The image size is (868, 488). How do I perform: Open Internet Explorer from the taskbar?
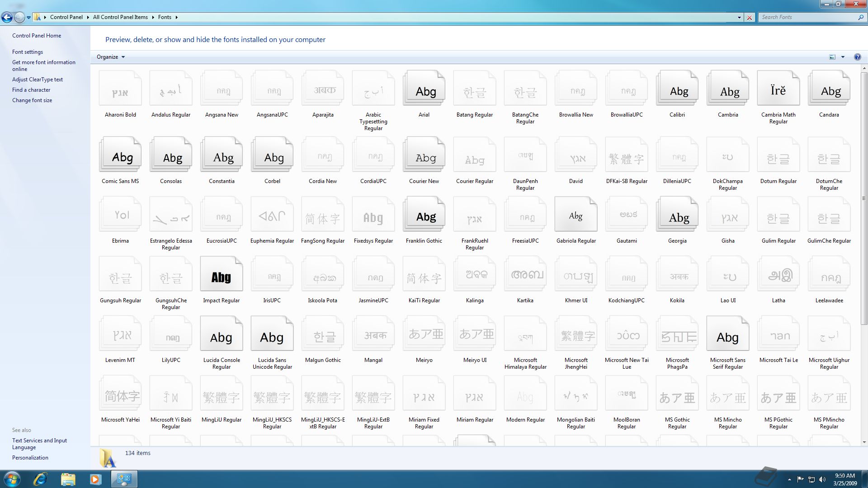[40, 479]
